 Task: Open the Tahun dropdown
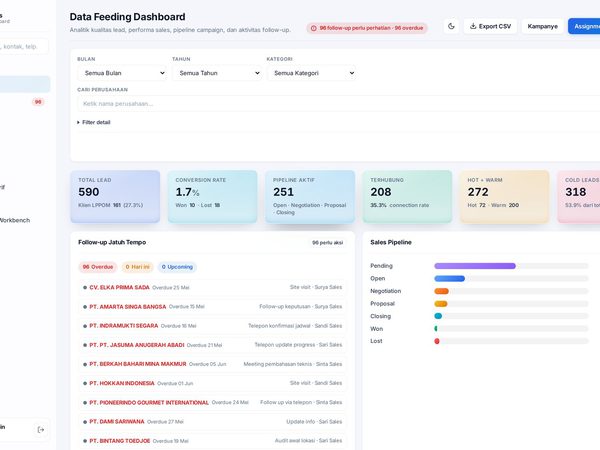pos(217,73)
